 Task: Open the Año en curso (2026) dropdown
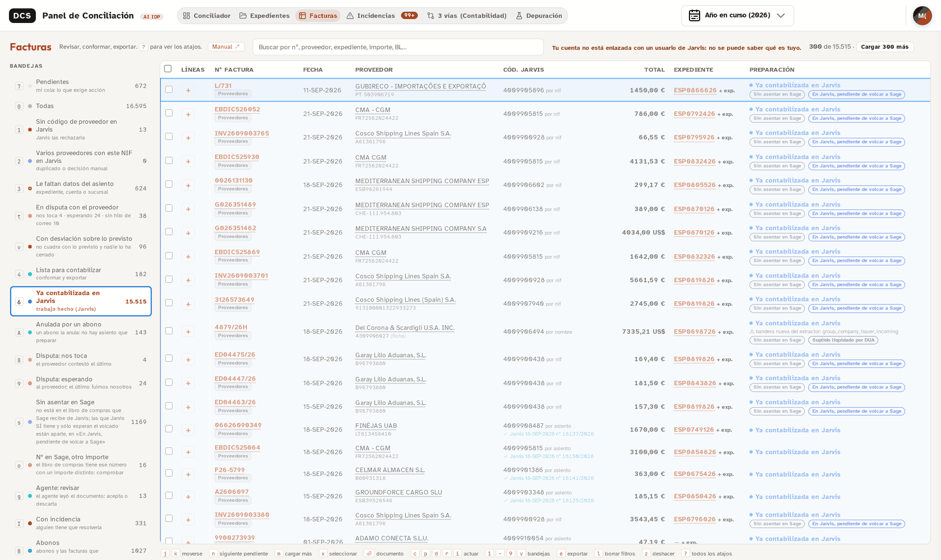[x=737, y=16]
